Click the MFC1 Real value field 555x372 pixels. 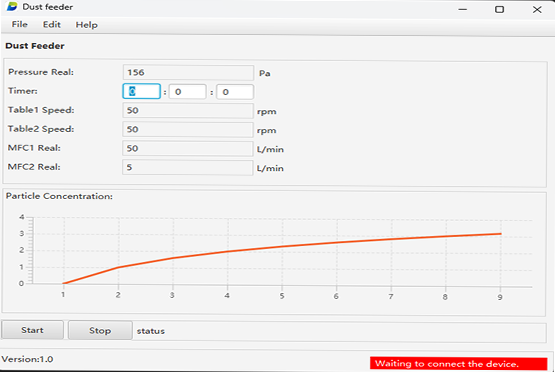tap(188, 148)
